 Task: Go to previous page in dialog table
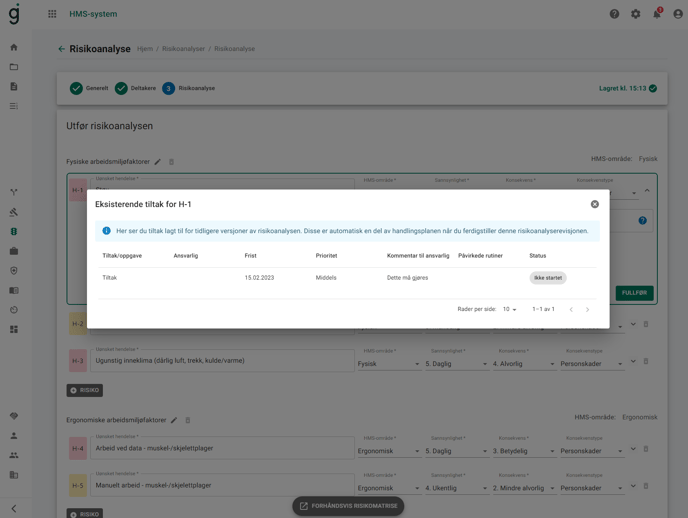click(571, 309)
